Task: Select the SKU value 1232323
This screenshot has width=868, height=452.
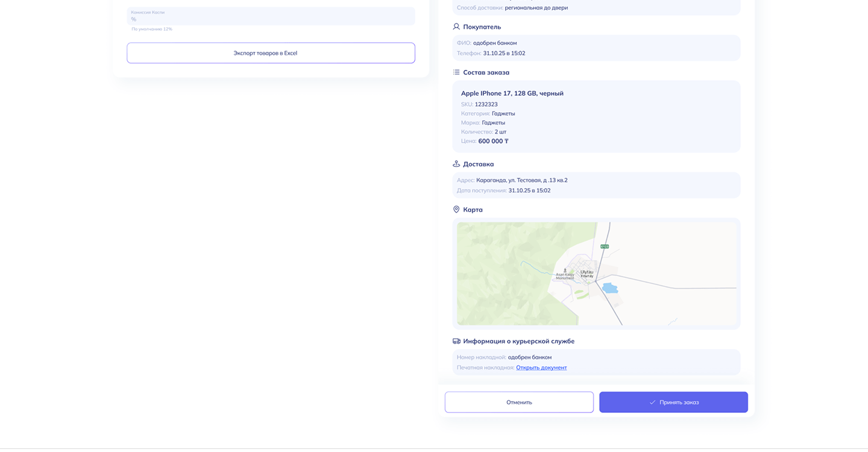Action: (x=486, y=104)
